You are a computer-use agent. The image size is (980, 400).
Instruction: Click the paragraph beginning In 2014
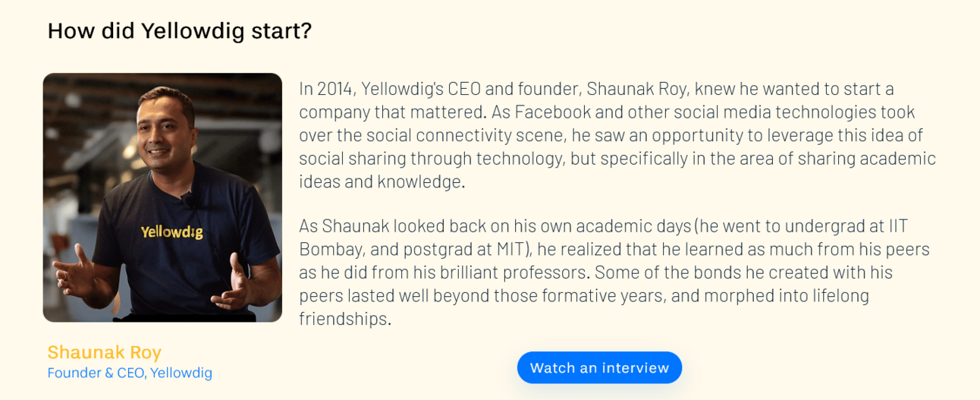click(x=617, y=136)
